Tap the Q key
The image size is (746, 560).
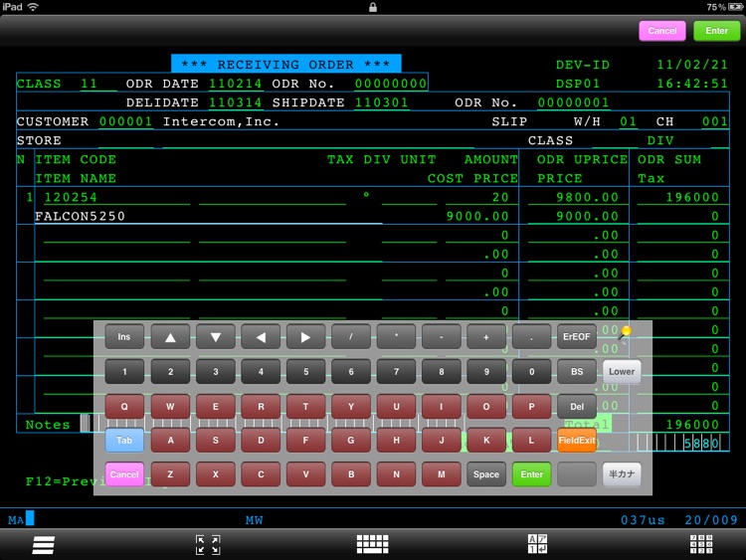124,407
